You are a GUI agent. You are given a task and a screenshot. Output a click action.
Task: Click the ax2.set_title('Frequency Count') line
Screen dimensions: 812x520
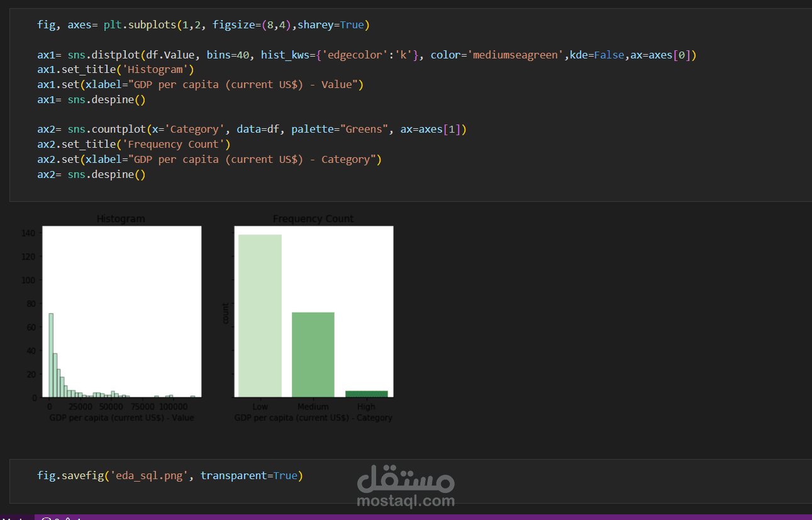click(134, 145)
